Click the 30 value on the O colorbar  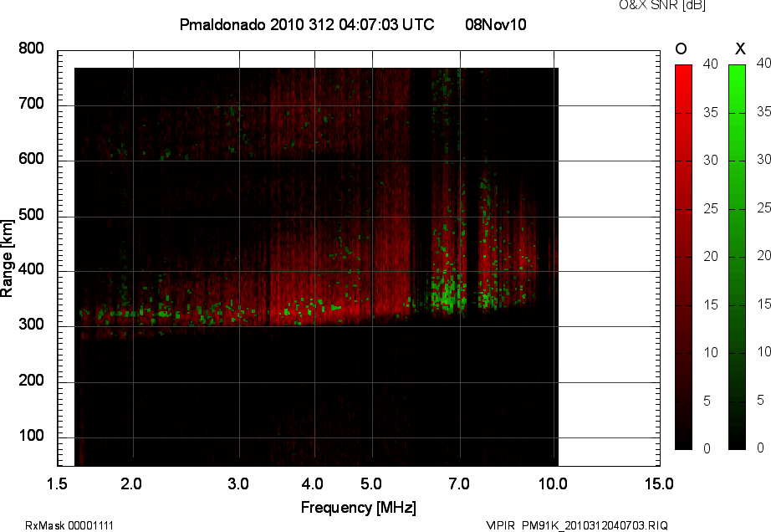(711, 160)
